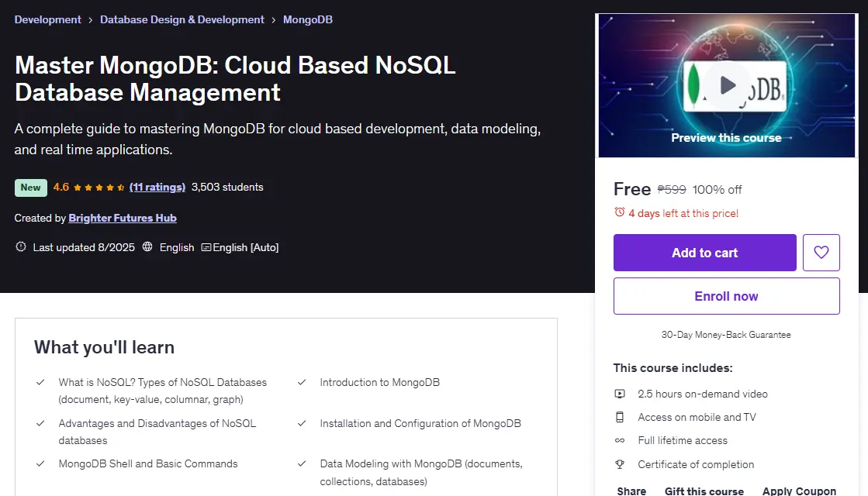Click the last updated badge icon
Screen dimensions: 868x496
coord(21,246)
